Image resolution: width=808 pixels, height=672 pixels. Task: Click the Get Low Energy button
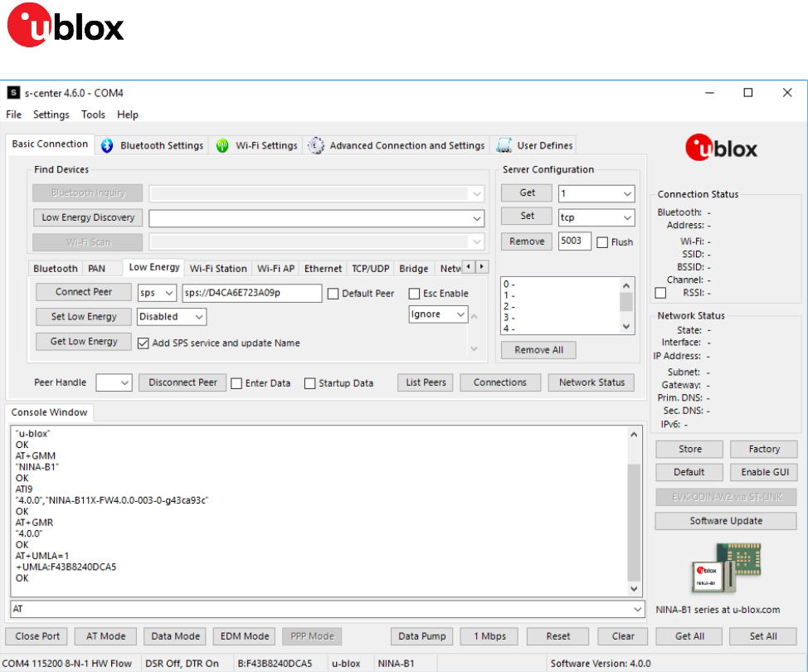point(84,342)
